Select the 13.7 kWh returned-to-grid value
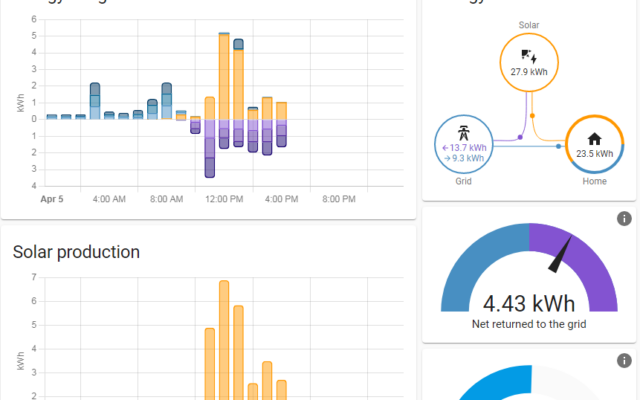640x400 pixels. 464,148
